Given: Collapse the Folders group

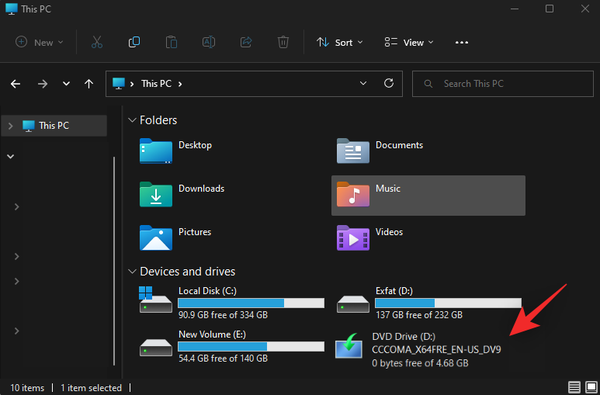Looking at the screenshot, I should point(132,121).
